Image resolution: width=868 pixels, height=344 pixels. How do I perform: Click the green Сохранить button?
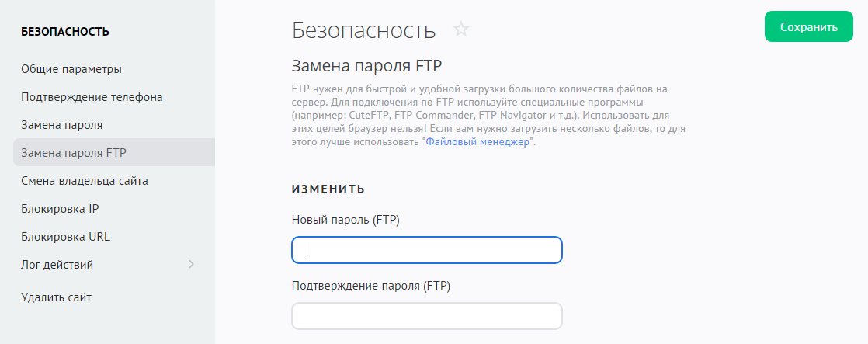tap(808, 27)
